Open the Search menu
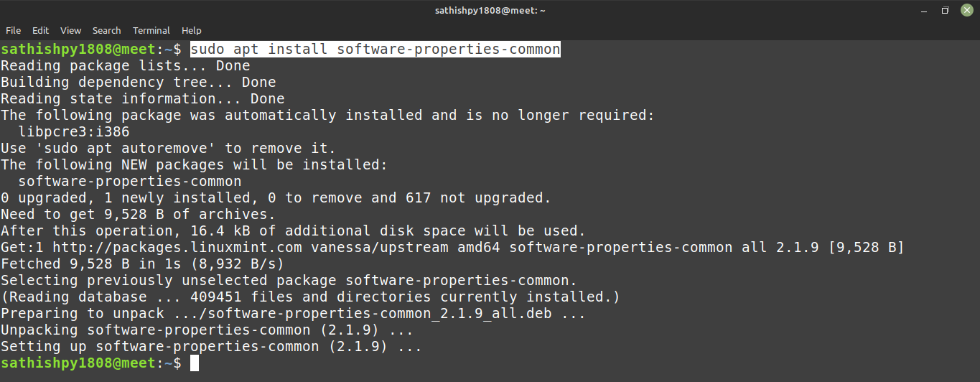 tap(106, 30)
